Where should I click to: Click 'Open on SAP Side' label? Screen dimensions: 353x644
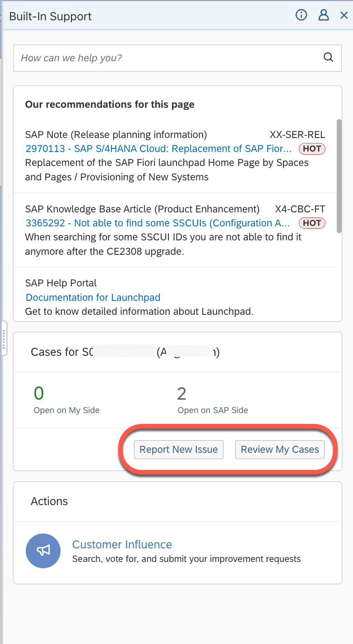pos(213,410)
